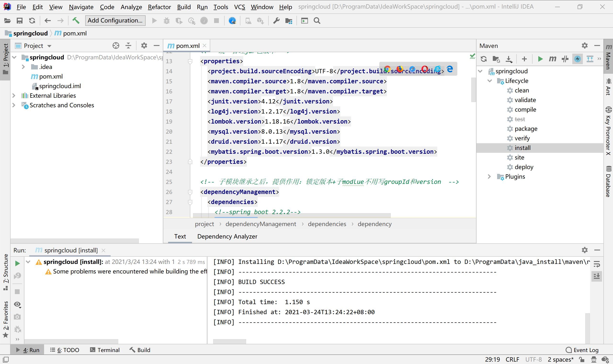Toggle read-only lock icon in status bar

pyautogui.click(x=582, y=360)
